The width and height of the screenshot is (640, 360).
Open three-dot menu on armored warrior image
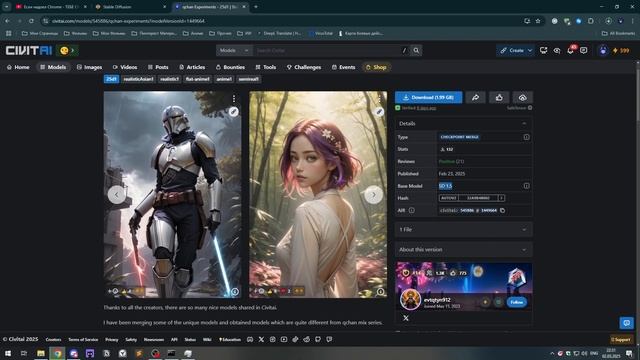(x=234, y=99)
